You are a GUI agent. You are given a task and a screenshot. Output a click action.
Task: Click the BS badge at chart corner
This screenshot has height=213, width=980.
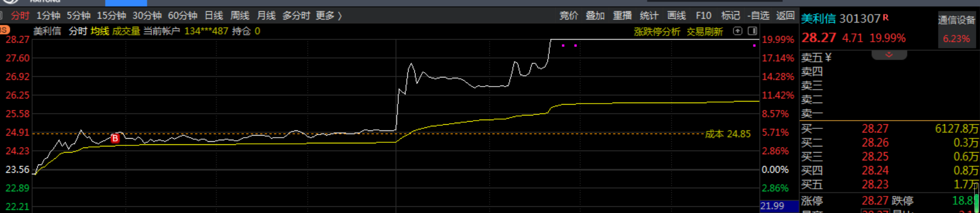click(5, 30)
